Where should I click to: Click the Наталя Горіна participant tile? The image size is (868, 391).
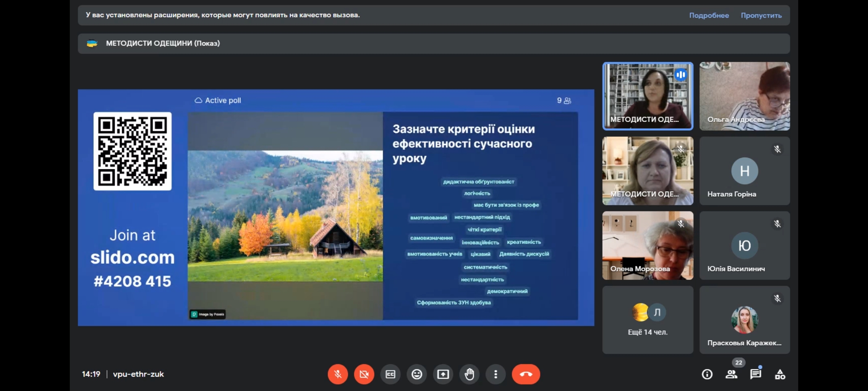tap(744, 171)
